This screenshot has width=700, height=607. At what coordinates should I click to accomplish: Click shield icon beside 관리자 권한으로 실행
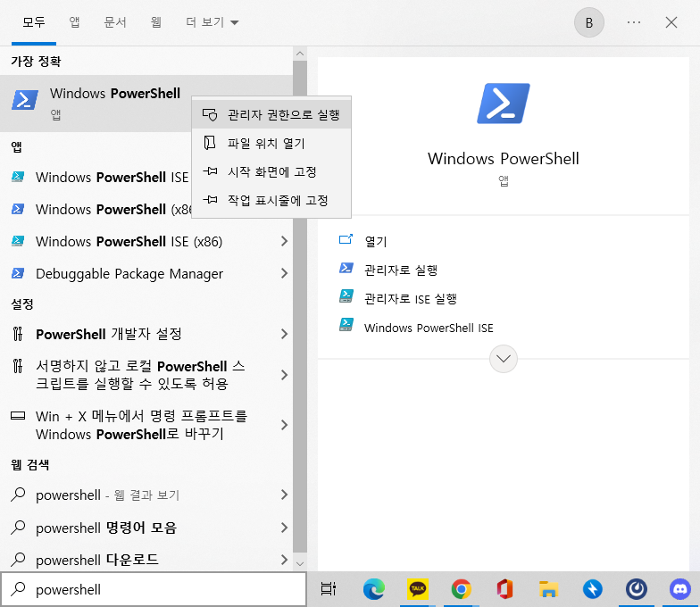coord(210,114)
